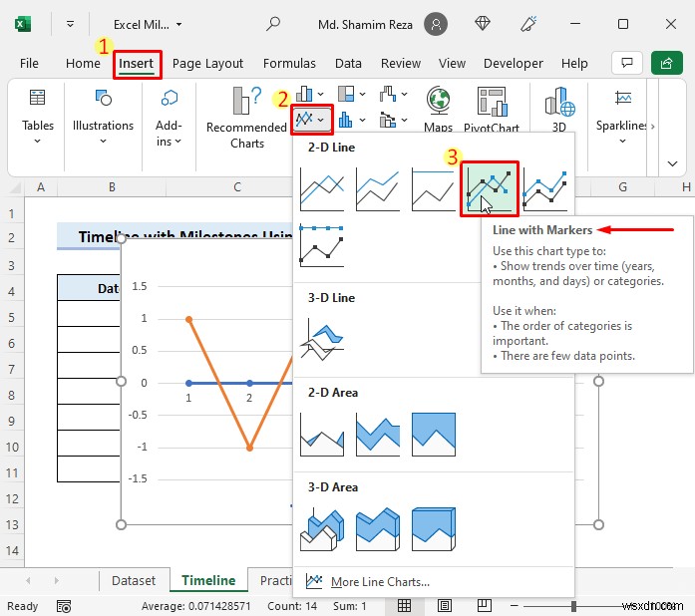Pick the Line with Markers chart
This screenshot has width=695, height=616.
click(490, 189)
